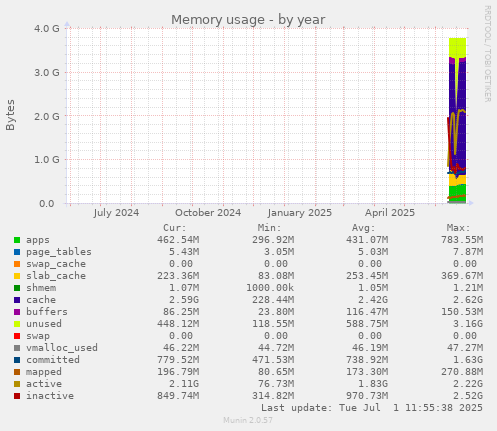The height and width of the screenshot is (431, 497).
Task: Click the 'Bytes' vertical axis label
Action: (10, 115)
